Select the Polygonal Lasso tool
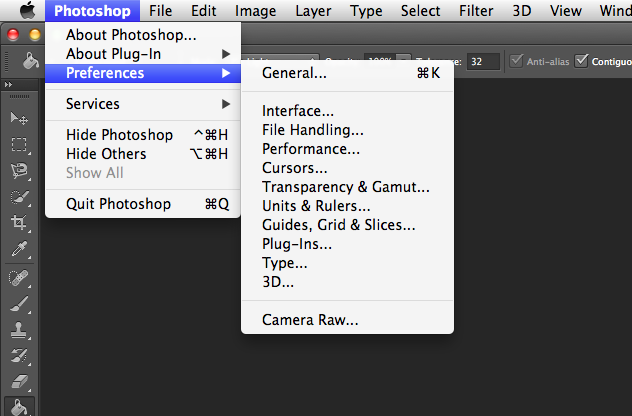 pyautogui.click(x=19, y=171)
